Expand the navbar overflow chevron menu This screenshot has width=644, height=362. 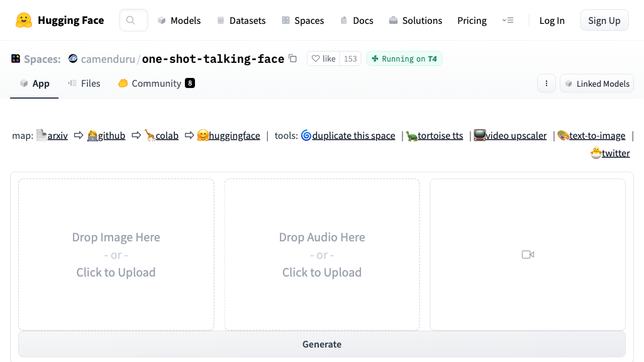[x=508, y=20]
